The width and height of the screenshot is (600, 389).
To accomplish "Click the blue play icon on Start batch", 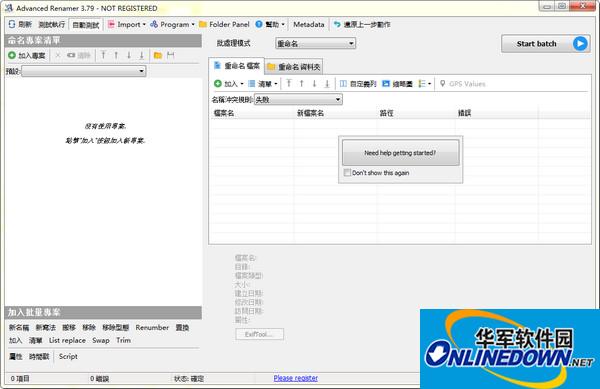I will pyautogui.click(x=580, y=44).
